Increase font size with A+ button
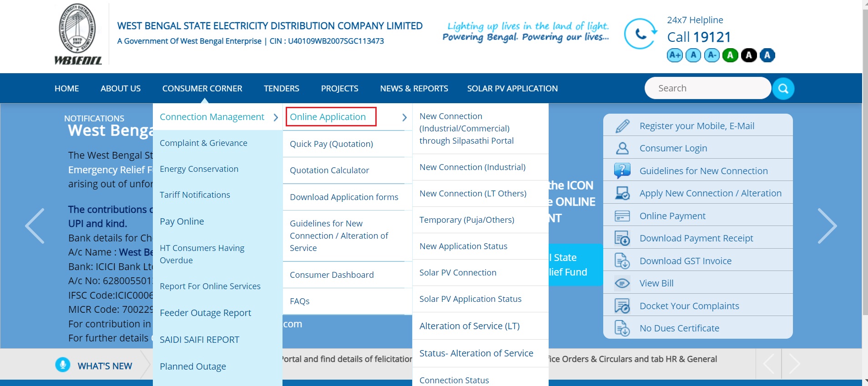868x386 pixels. click(675, 55)
